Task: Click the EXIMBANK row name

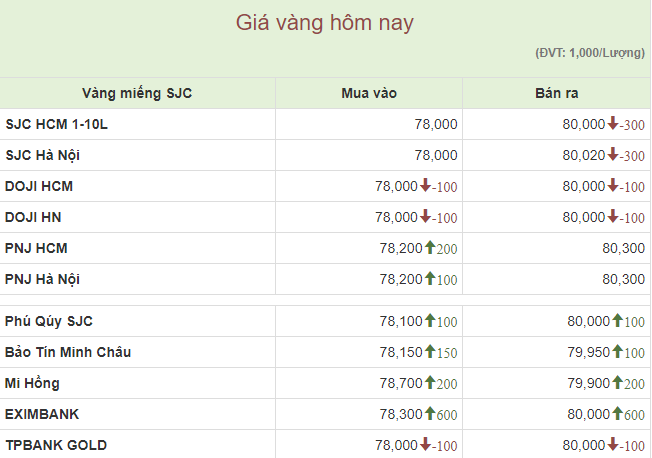Action: point(42,413)
